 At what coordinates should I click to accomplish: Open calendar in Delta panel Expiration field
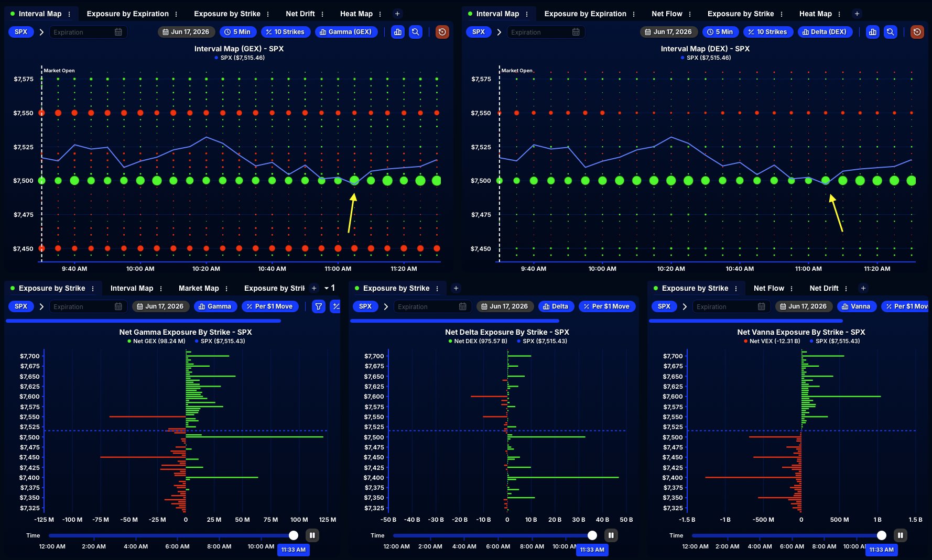tap(463, 306)
